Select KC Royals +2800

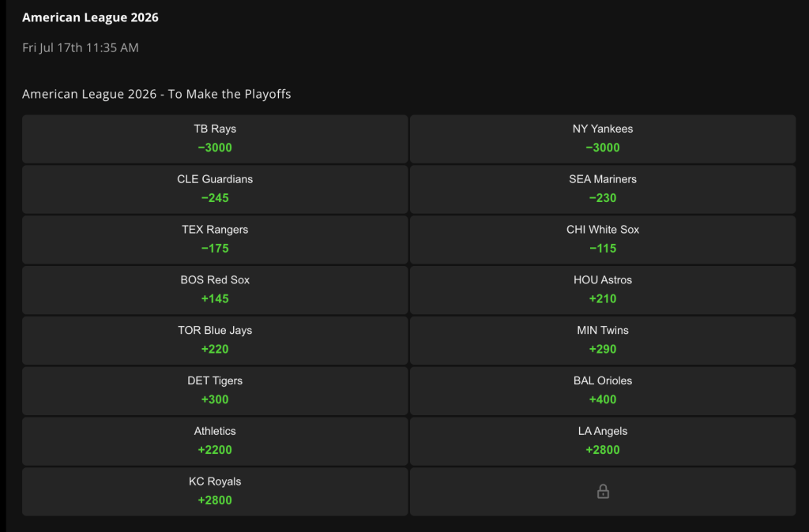[x=215, y=493]
